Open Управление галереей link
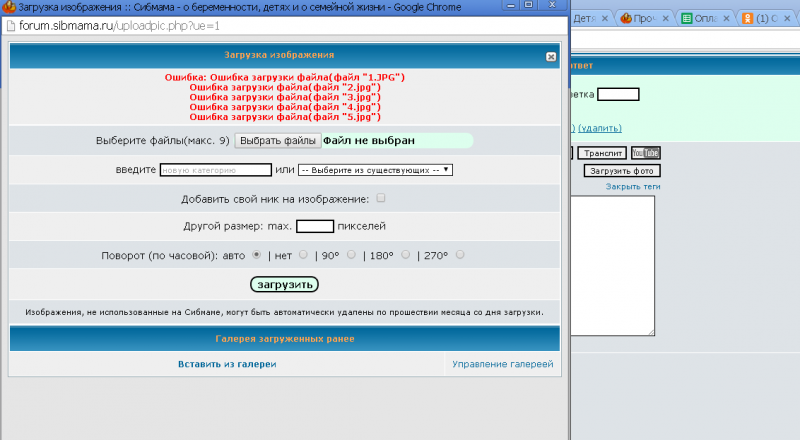This screenshot has height=440, width=800. (502, 365)
